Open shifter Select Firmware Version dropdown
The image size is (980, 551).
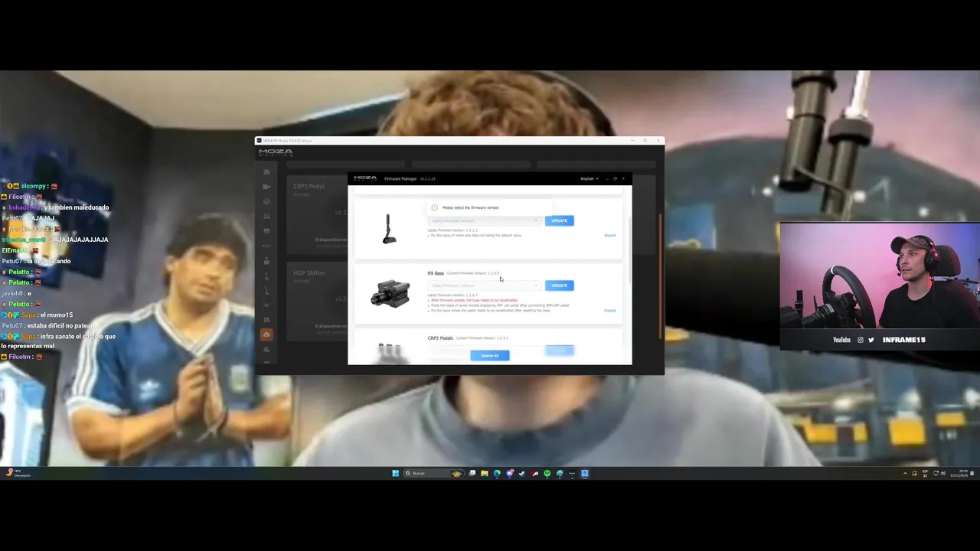click(x=484, y=220)
